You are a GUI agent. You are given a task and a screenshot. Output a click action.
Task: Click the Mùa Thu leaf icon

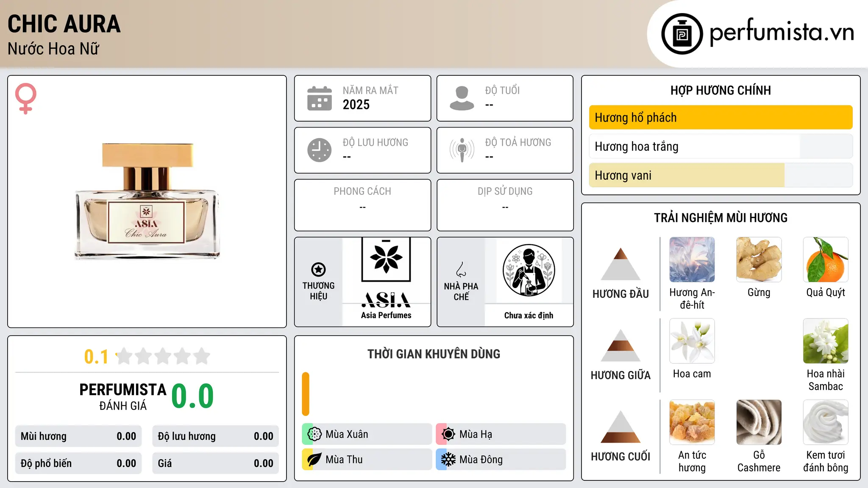click(314, 460)
